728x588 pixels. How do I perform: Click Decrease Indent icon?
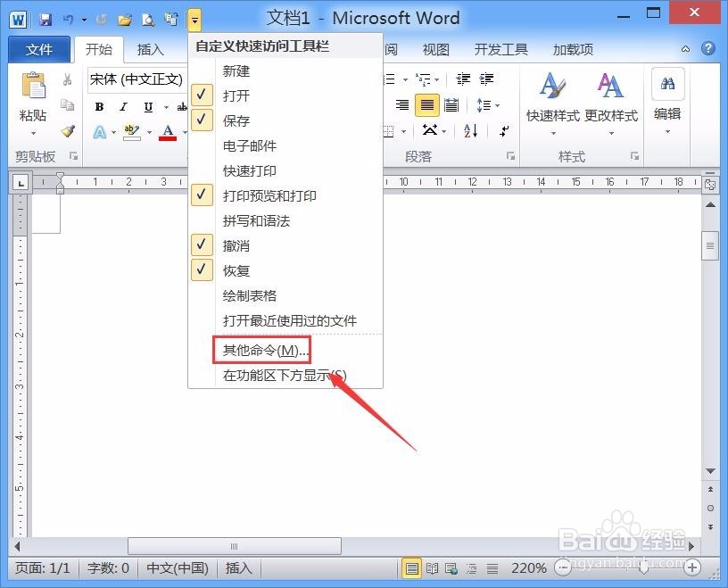click(463, 79)
